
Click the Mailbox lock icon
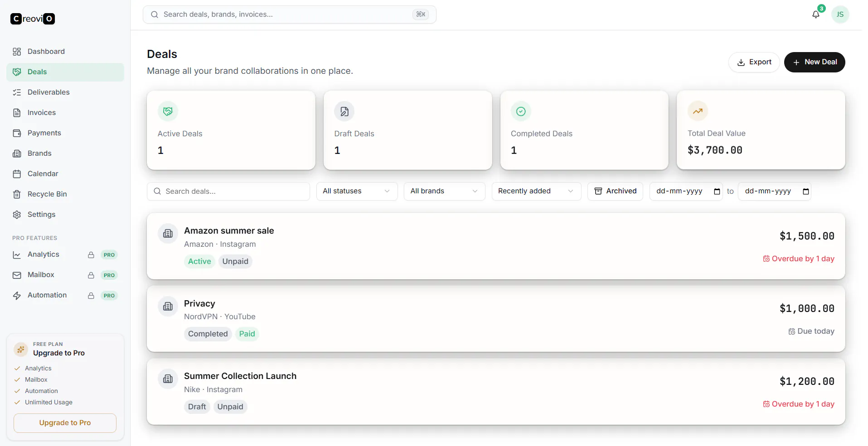(91, 275)
